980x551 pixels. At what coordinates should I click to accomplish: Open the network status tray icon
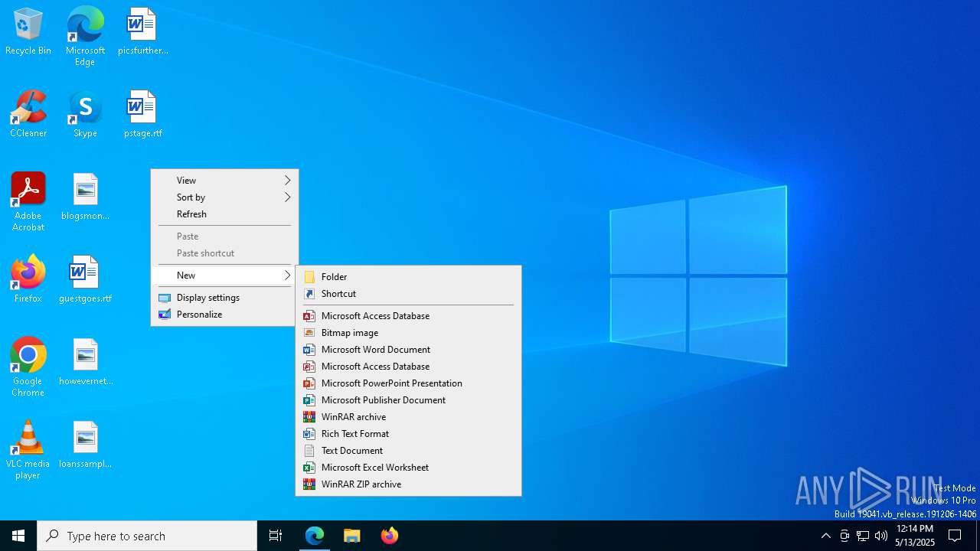point(863,536)
